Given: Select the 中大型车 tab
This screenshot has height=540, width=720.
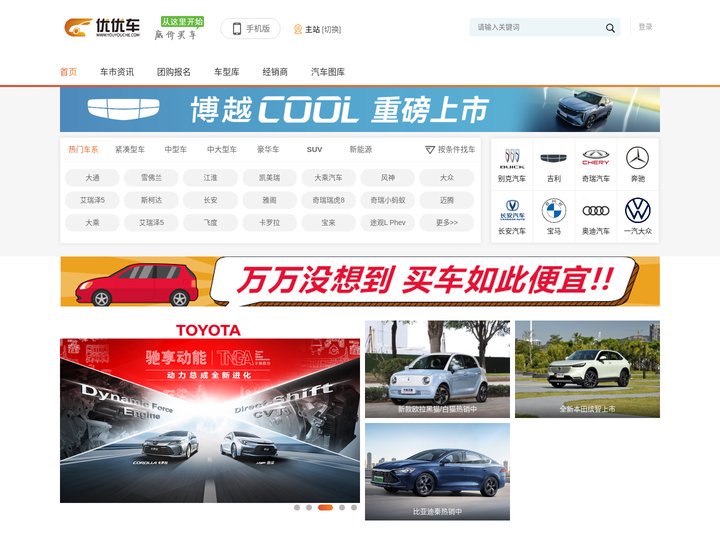Looking at the screenshot, I should pos(222,150).
